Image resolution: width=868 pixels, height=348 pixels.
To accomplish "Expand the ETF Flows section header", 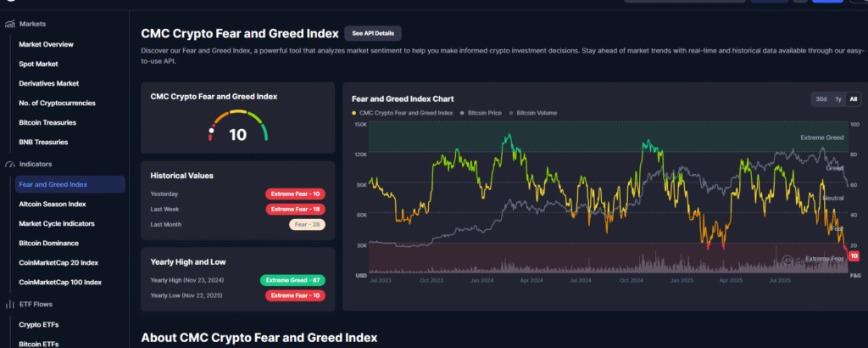I will coord(36,304).
